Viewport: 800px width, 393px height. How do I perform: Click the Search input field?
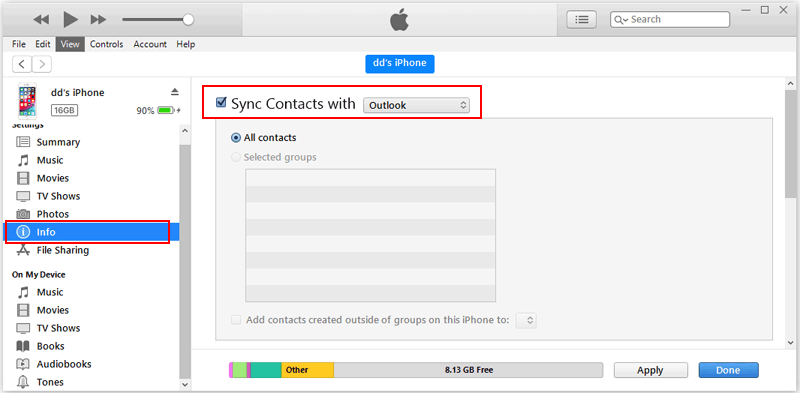pyautogui.click(x=670, y=19)
